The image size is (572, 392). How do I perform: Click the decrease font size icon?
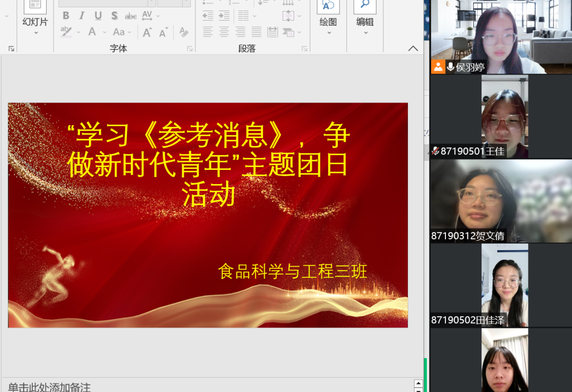164,32
